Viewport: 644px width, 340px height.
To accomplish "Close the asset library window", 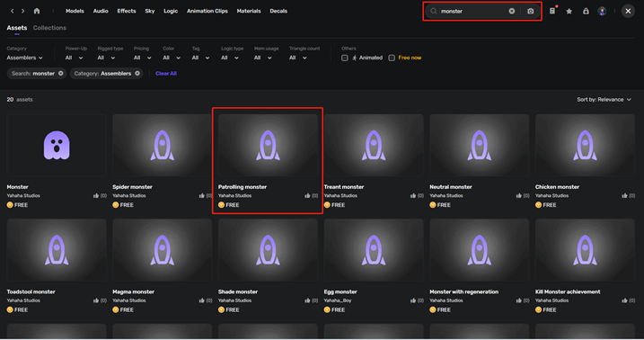I will tap(628, 11).
